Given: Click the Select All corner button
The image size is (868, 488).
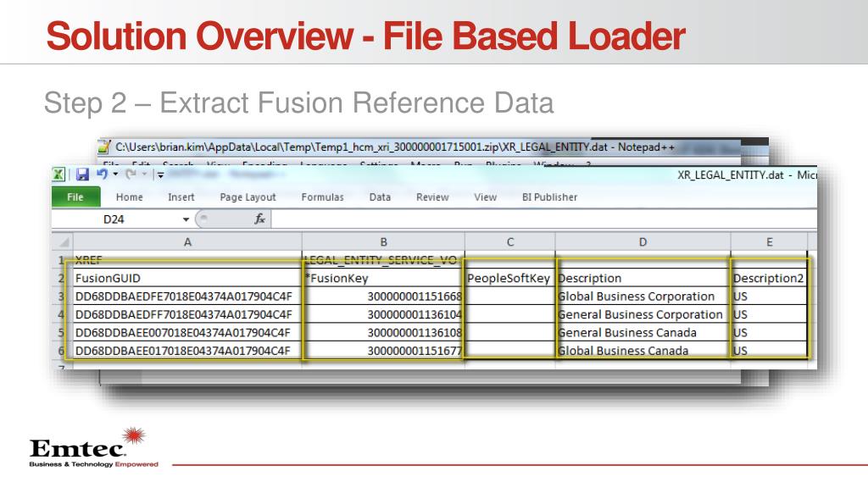Looking at the screenshot, I should pyautogui.click(x=63, y=241).
